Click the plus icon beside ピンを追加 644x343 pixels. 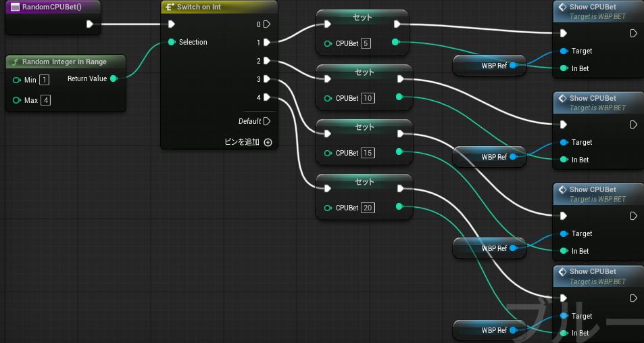point(268,143)
